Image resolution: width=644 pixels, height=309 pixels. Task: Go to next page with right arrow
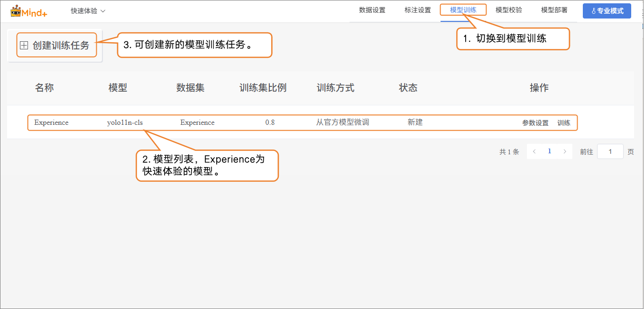pos(564,151)
